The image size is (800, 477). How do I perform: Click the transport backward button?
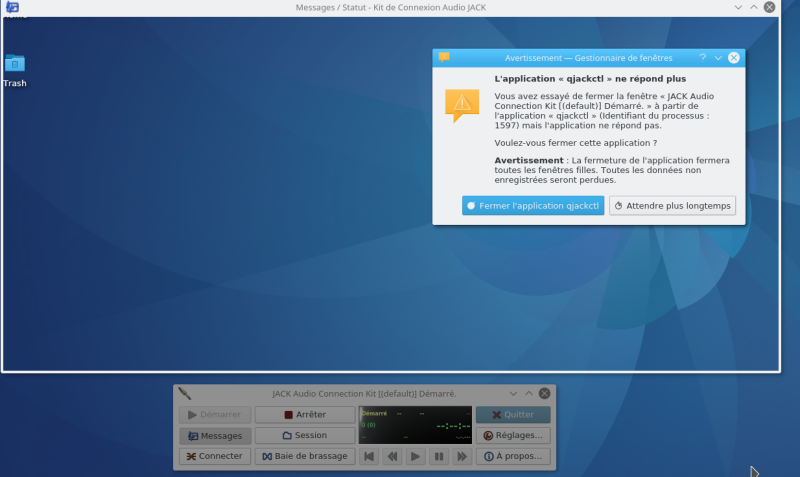(392, 456)
